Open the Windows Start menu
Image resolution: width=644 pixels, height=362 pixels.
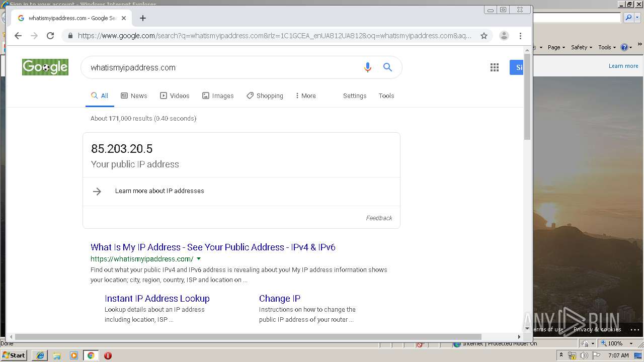14,355
